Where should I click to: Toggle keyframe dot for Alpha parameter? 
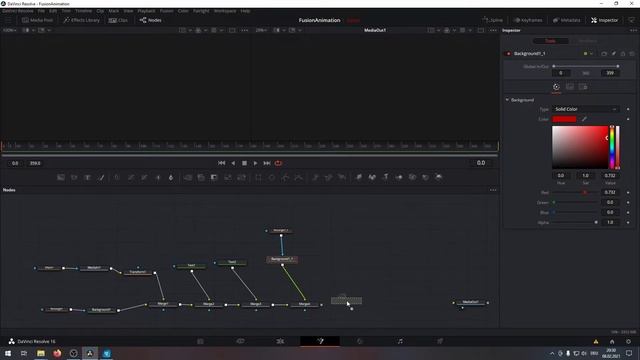tap(628, 222)
